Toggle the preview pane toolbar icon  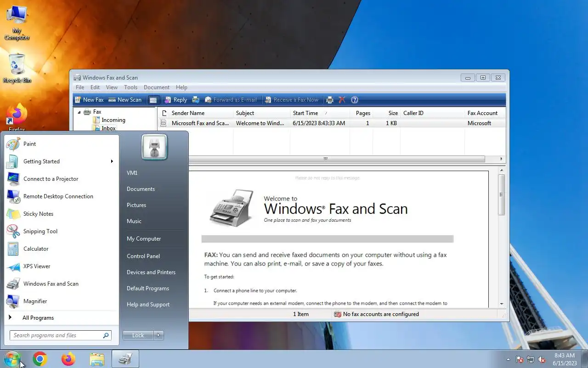click(x=153, y=100)
